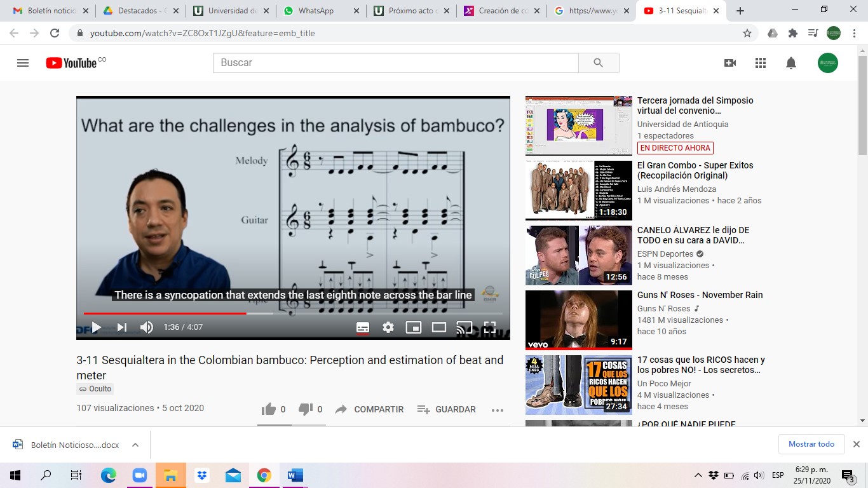
Task: Open Windows Start menu
Action: 15,475
